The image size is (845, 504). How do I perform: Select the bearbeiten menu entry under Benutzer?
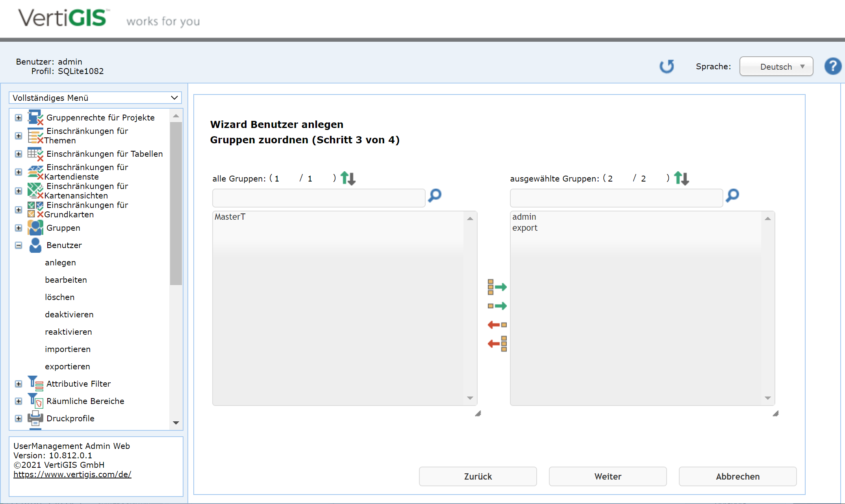pyautogui.click(x=66, y=280)
